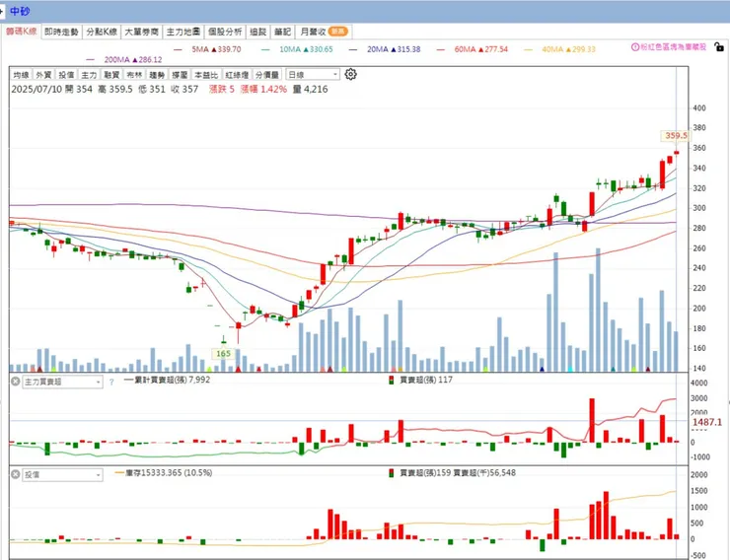Click the 359.5 high price label

(x=676, y=136)
